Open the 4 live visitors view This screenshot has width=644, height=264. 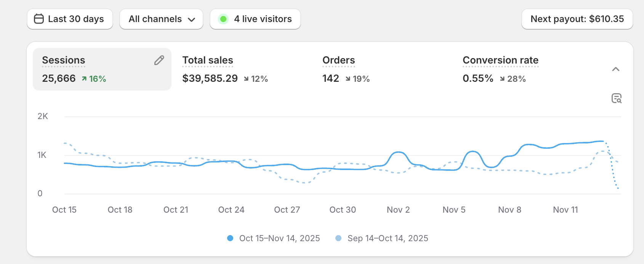[x=255, y=19]
